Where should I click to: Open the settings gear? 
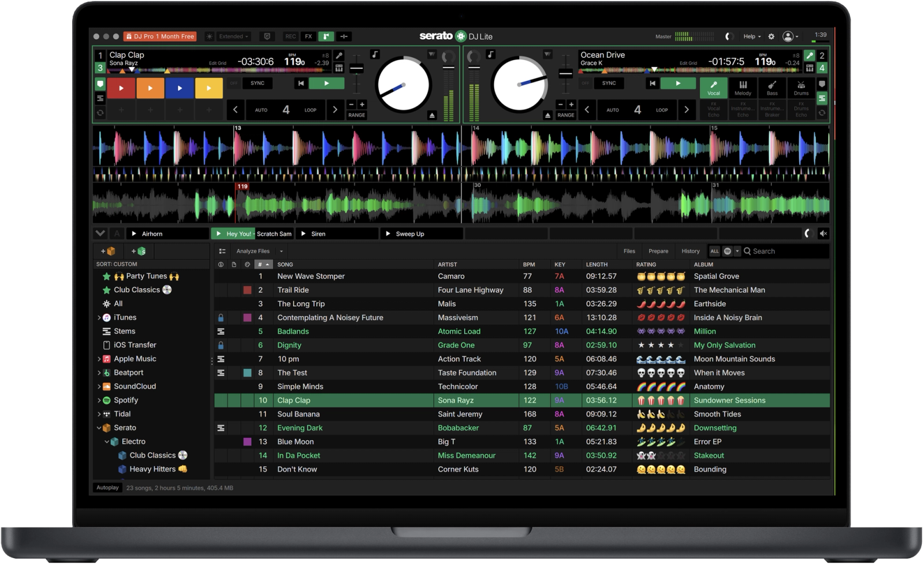coord(772,36)
